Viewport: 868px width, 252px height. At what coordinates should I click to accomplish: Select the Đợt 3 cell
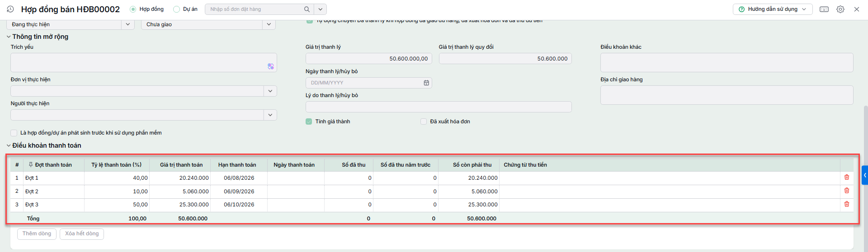54,205
